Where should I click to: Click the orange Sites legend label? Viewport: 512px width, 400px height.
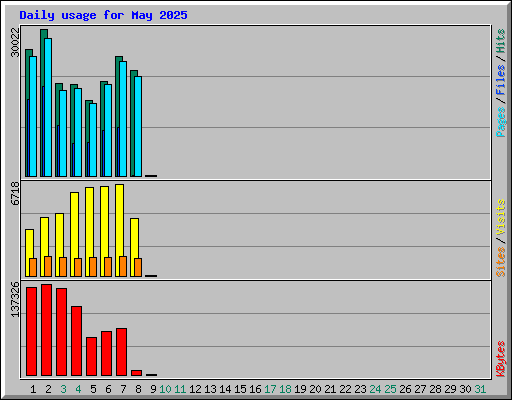tap(501, 262)
